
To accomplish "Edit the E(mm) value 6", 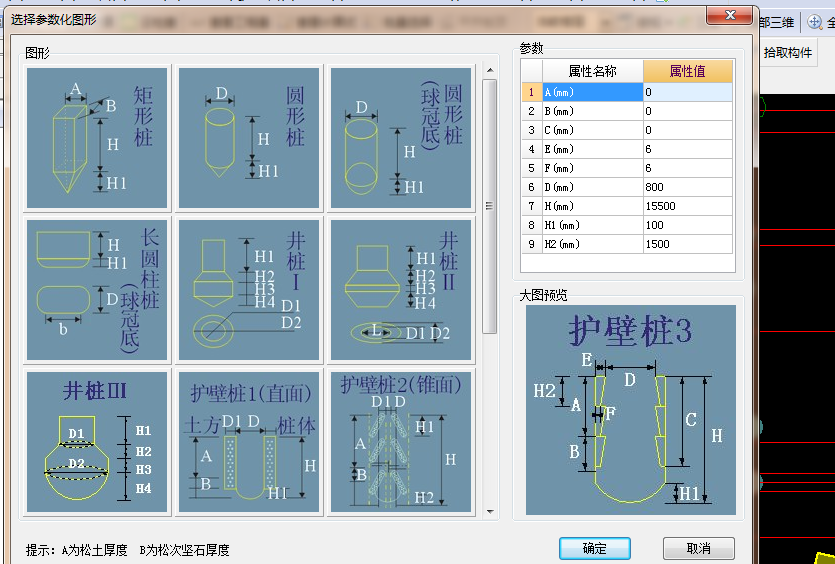I will pos(687,149).
